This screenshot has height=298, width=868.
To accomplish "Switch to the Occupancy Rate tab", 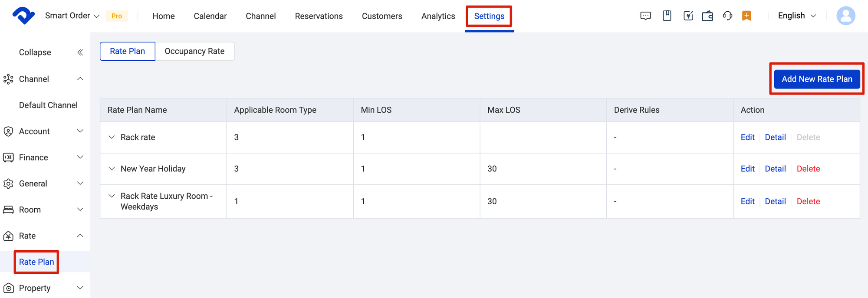I will point(194,51).
